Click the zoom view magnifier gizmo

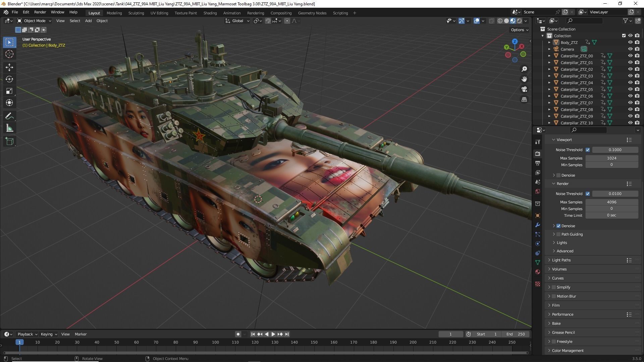click(x=524, y=69)
